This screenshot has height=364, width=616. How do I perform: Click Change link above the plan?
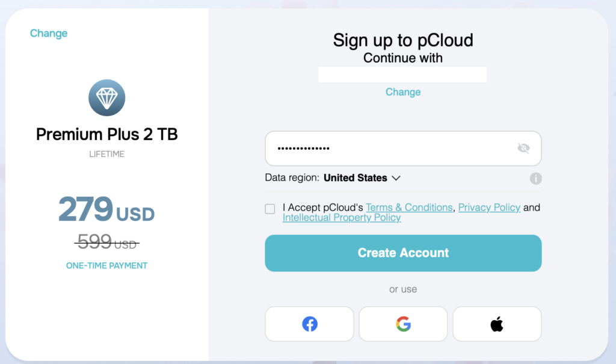pyautogui.click(x=49, y=34)
